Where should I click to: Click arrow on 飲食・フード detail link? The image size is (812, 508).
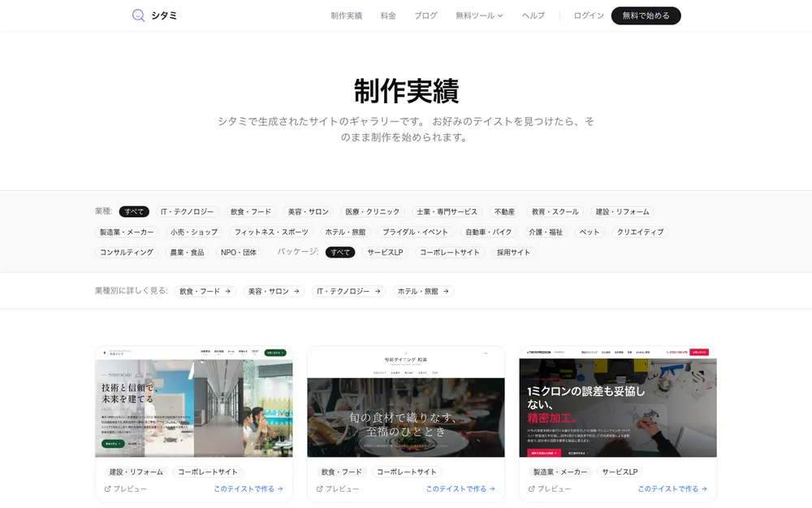point(227,291)
